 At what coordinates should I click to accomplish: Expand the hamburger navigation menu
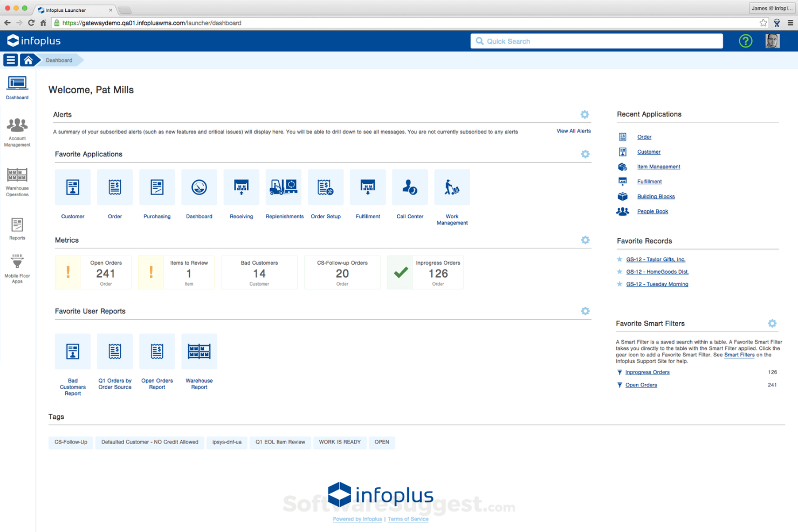coord(10,60)
